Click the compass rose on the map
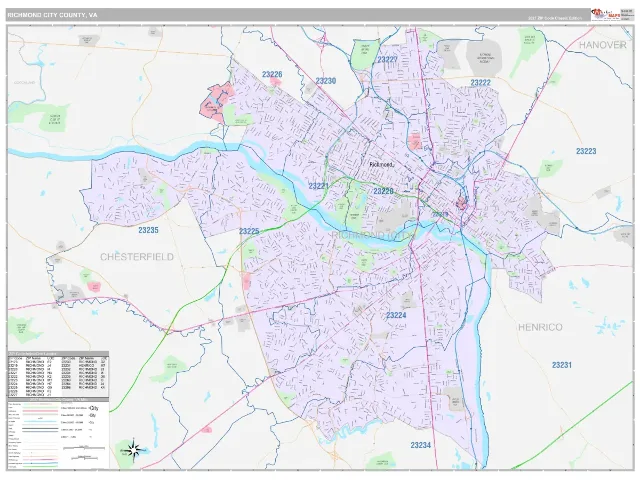The height and width of the screenshot is (480, 640). 133,450
